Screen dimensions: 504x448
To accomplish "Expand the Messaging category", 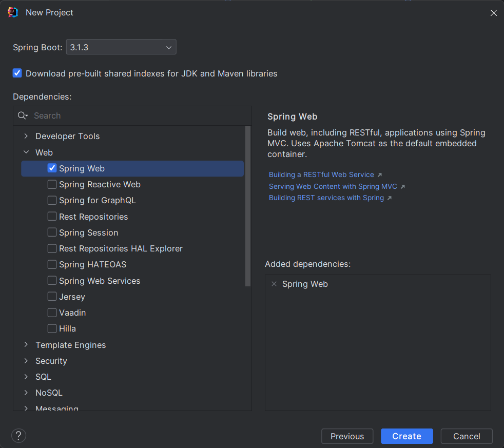I will pyautogui.click(x=26, y=408).
